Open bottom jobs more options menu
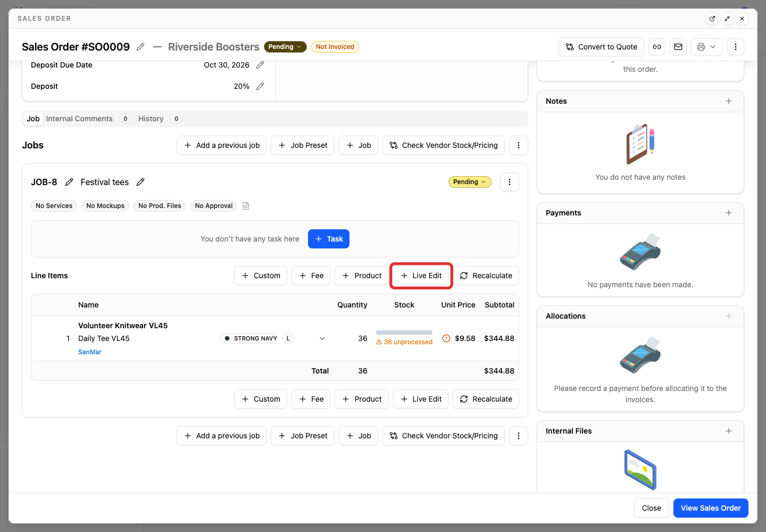Screen dimensions: 766x532 (519, 436)
